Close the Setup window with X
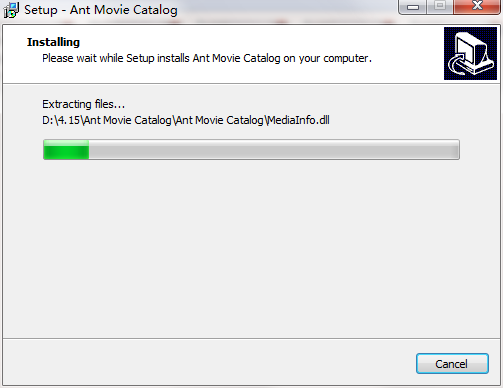Image resolution: width=503 pixels, height=388 pixels. pyautogui.click(x=477, y=7)
